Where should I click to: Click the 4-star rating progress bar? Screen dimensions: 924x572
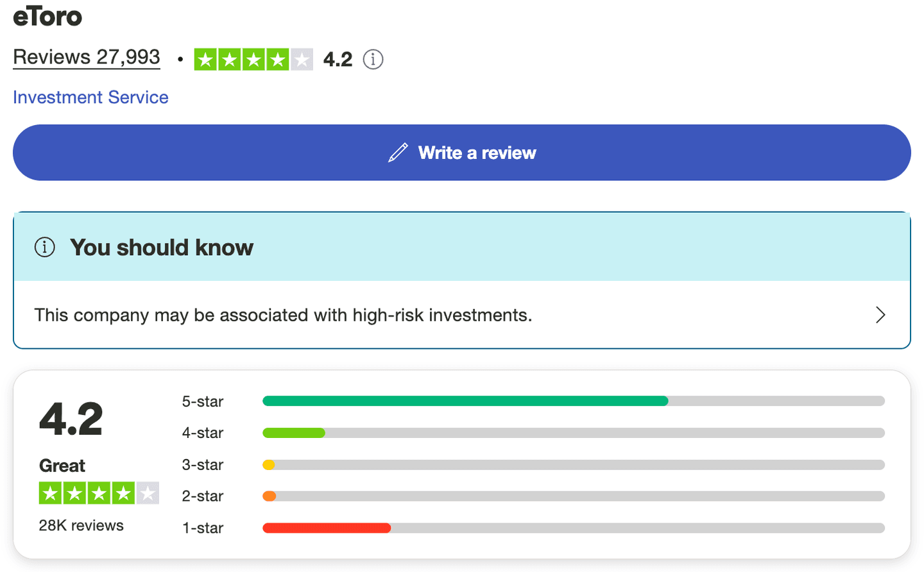tap(574, 432)
